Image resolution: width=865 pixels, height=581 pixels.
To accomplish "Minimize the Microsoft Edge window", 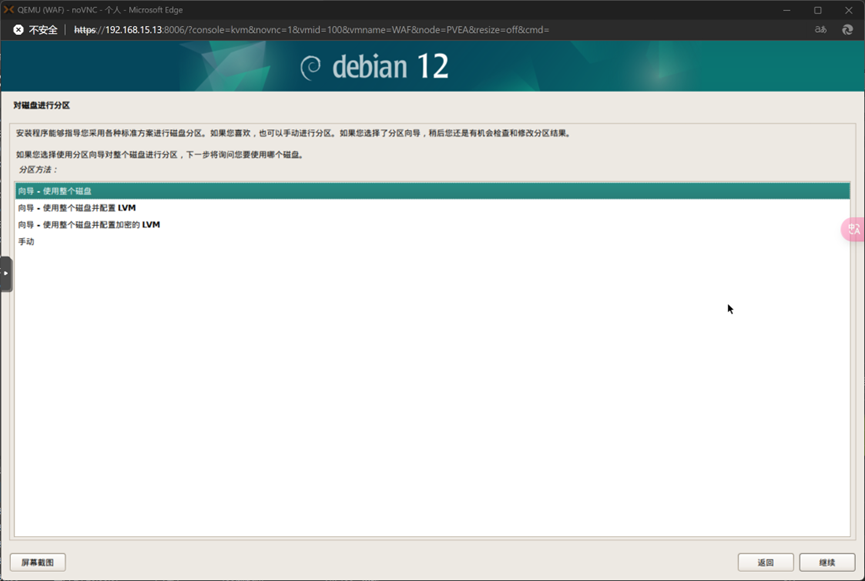I will (787, 10).
